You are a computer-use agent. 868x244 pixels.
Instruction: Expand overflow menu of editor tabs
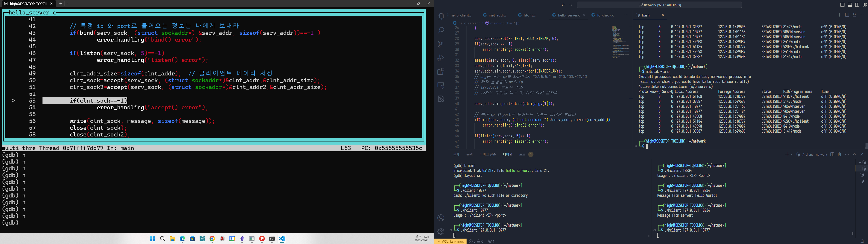(626, 15)
